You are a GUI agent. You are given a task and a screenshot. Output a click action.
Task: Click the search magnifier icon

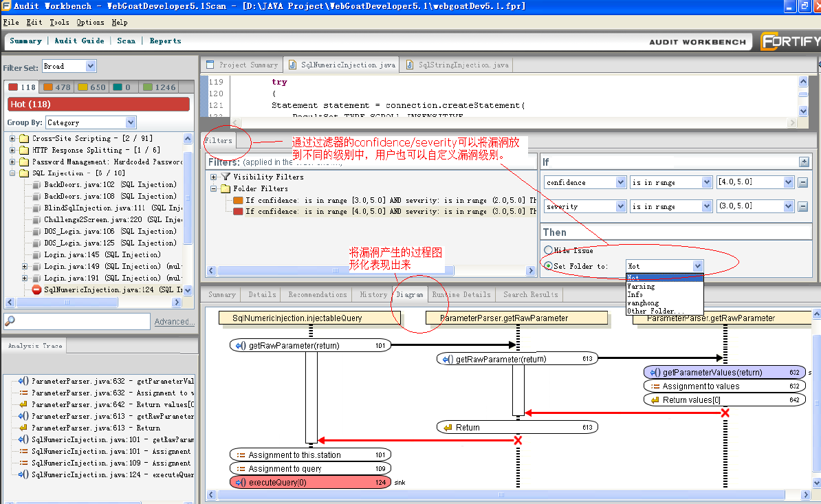10,321
